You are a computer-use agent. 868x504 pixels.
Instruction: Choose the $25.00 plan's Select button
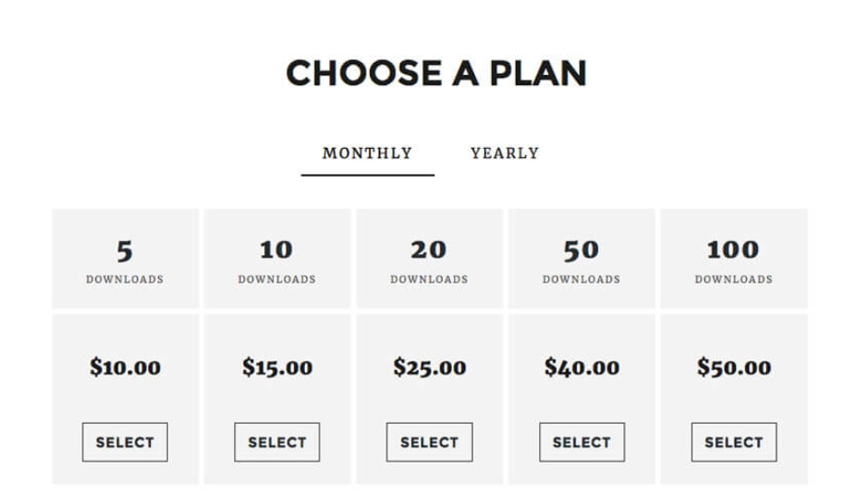point(429,442)
